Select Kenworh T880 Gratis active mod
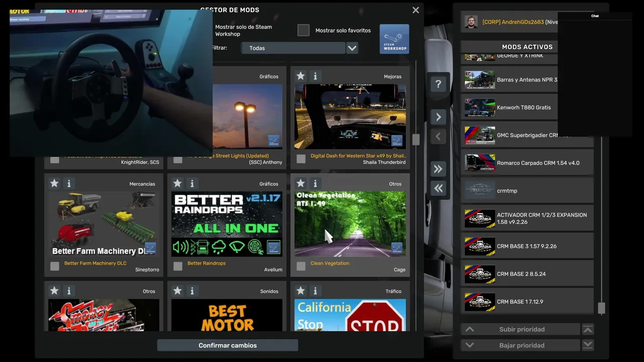Screen dimensions: 644x362 (509, 107)
